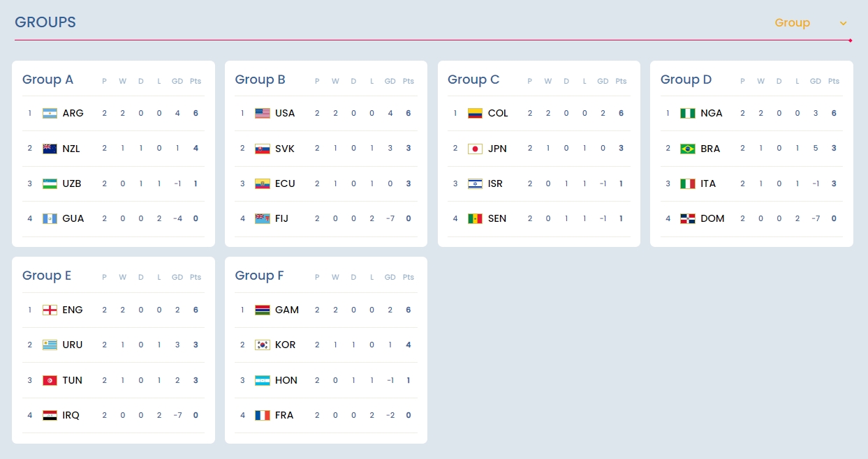
Task: Click the Group A heading
Action: pos(47,80)
